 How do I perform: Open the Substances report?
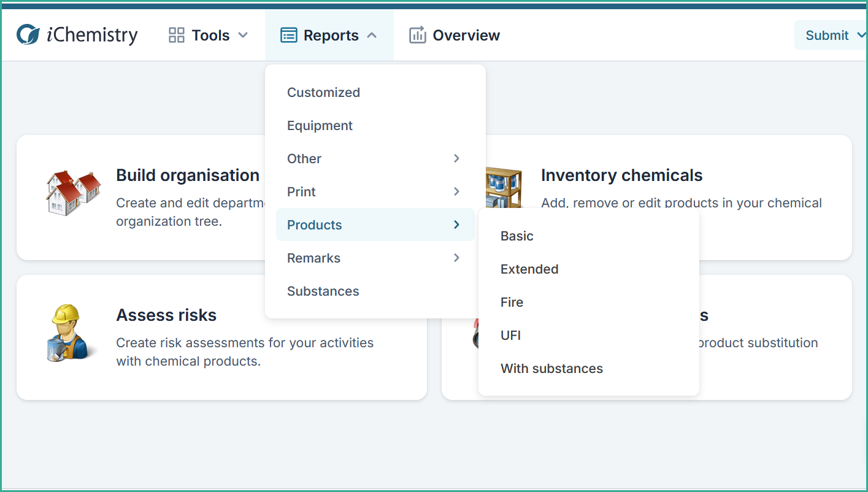point(323,291)
